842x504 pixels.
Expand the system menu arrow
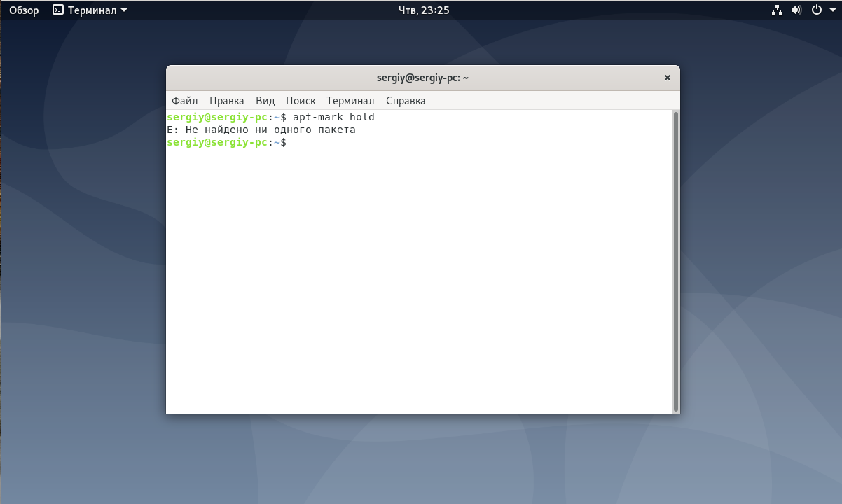tap(831, 10)
